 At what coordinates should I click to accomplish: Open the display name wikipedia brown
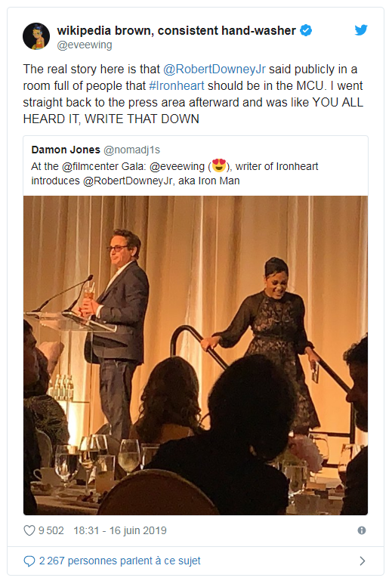point(177,30)
